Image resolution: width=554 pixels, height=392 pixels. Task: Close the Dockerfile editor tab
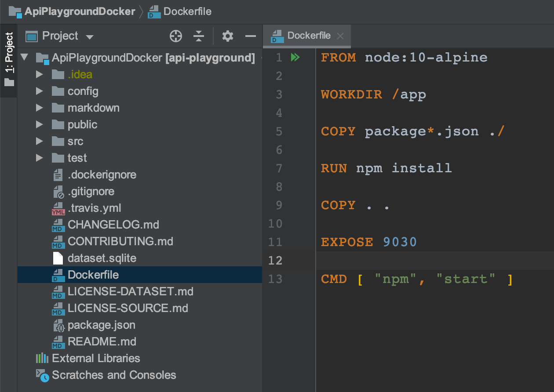point(340,36)
